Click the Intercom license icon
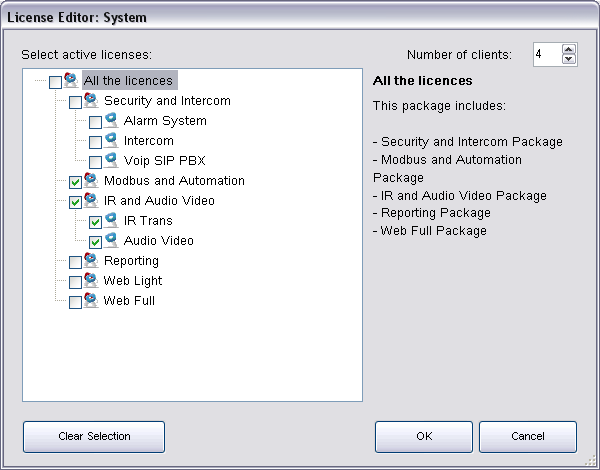The width and height of the screenshot is (600, 470). 111,140
